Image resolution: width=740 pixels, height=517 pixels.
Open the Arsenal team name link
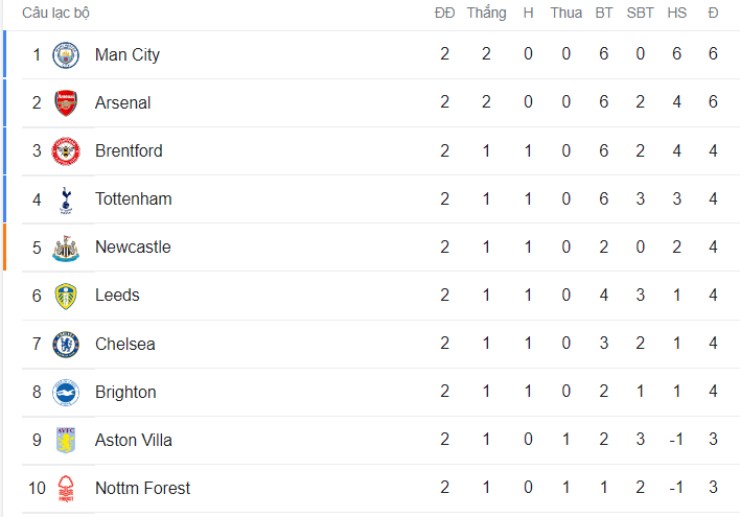click(123, 103)
